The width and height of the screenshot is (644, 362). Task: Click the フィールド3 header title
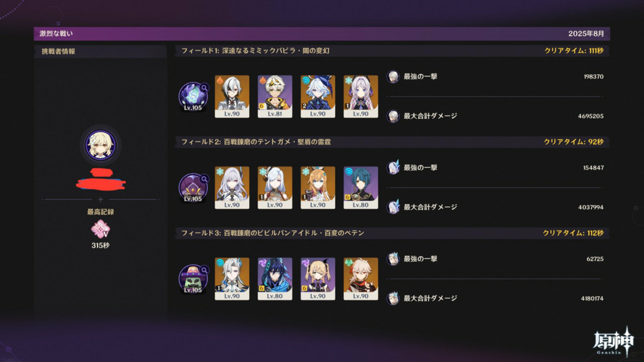click(x=273, y=233)
